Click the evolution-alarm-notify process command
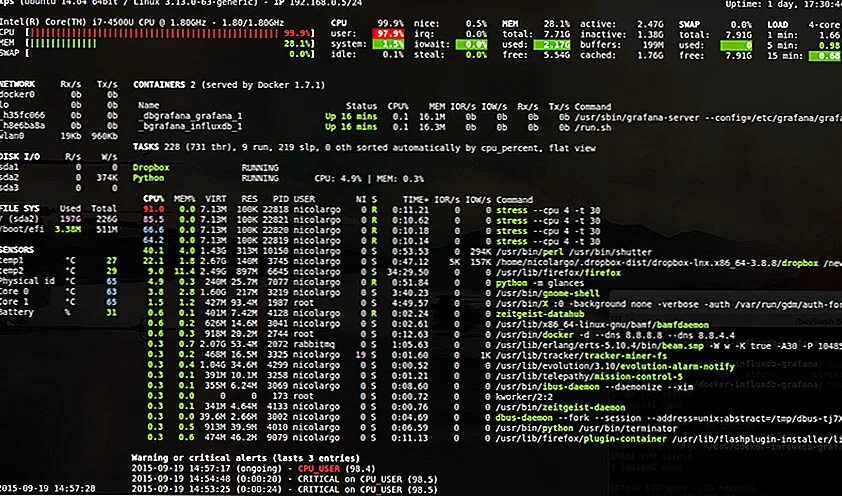This screenshot has height=496, width=842. [615, 366]
